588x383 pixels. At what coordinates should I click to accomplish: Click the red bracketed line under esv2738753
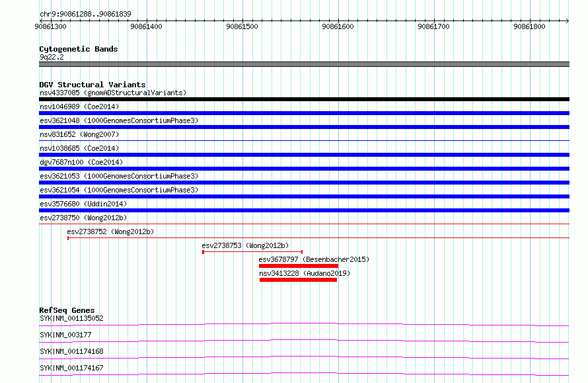point(252,251)
